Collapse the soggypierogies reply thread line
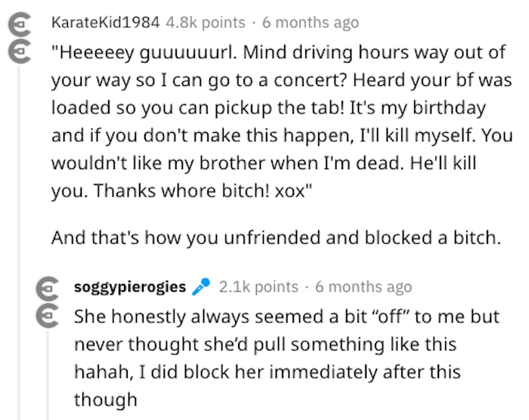529x420 pixels. 48,375
